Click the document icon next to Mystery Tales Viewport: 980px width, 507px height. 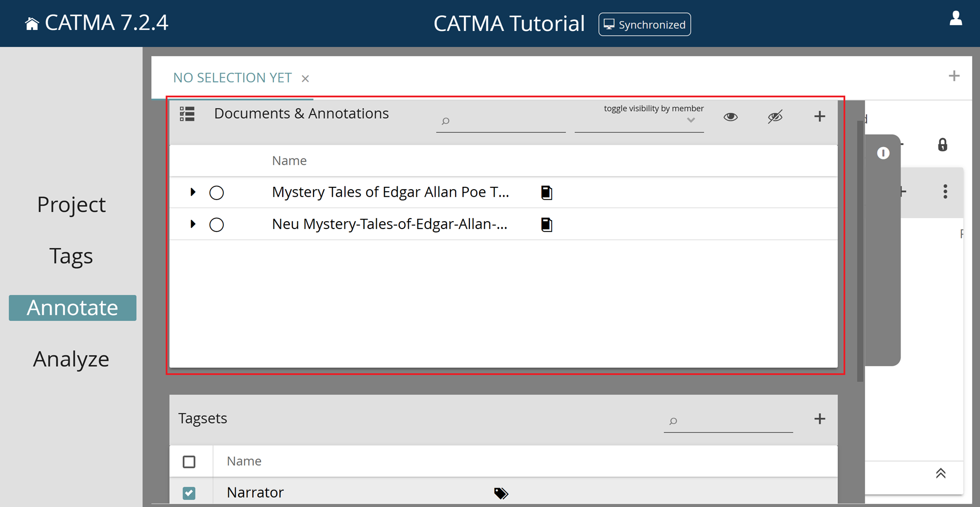546,192
